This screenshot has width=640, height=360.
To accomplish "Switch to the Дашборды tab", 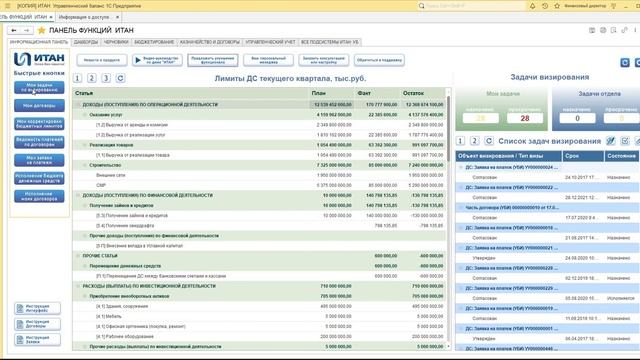I will [86, 42].
